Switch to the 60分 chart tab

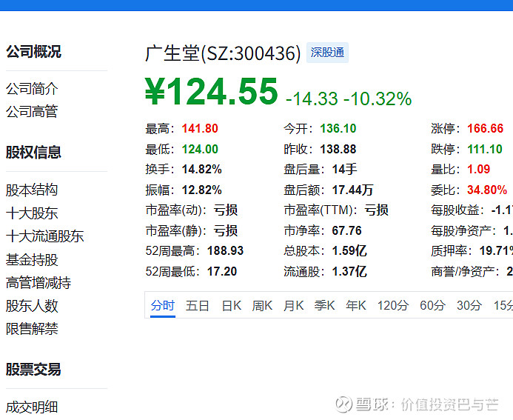tap(432, 306)
